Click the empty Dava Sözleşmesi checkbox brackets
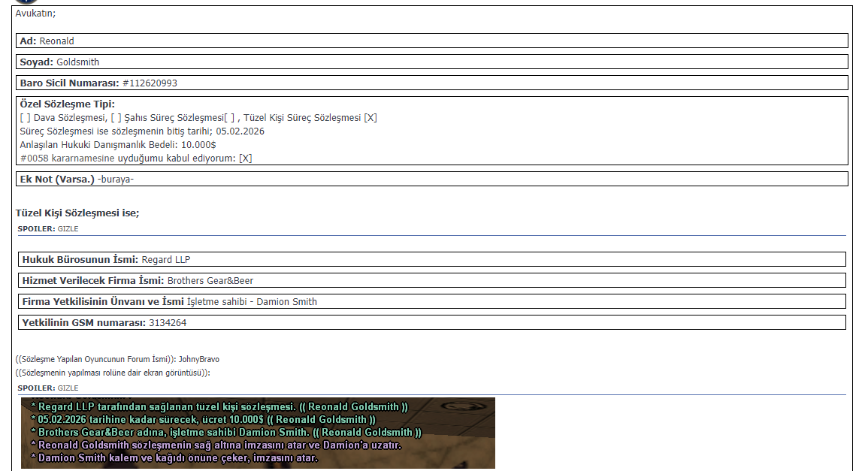 pyautogui.click(x=26, y=118)
